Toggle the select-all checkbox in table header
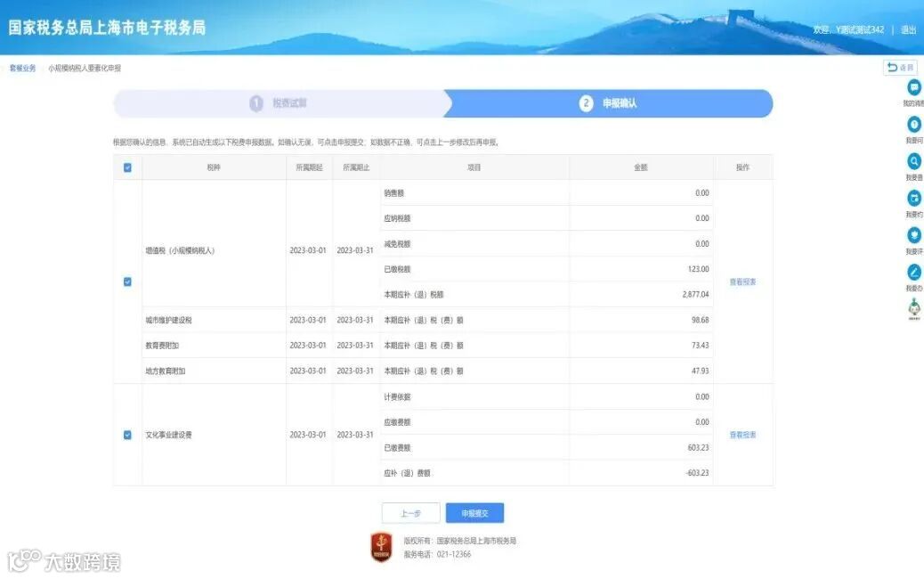The height and width of the screenshot is (579, 924). (127, 167)
